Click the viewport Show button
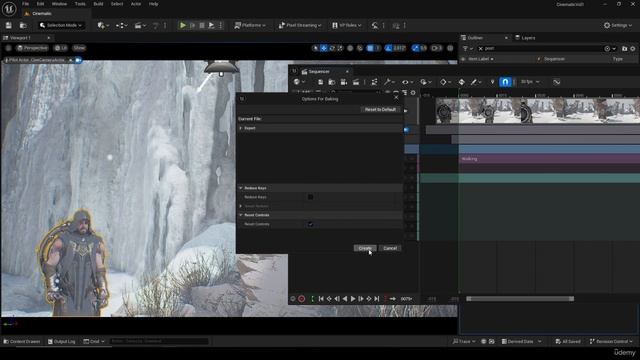 [79, 48]
